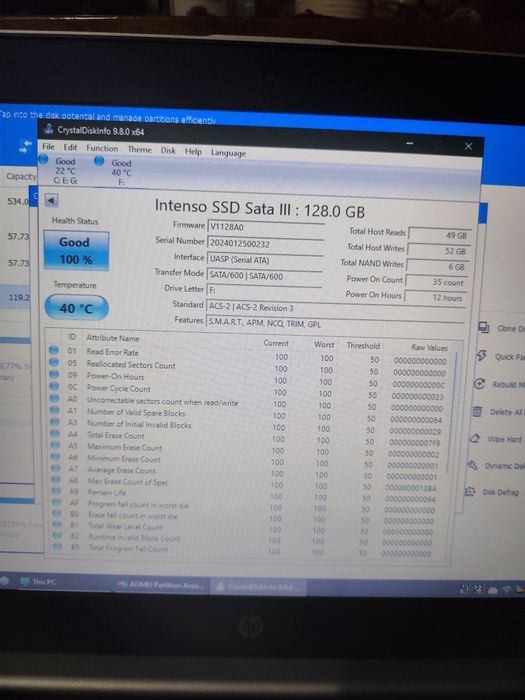Click the Firmware field V1128A0
The width and height of the screenshot is (525, 700).
click(x=266, y=227)
